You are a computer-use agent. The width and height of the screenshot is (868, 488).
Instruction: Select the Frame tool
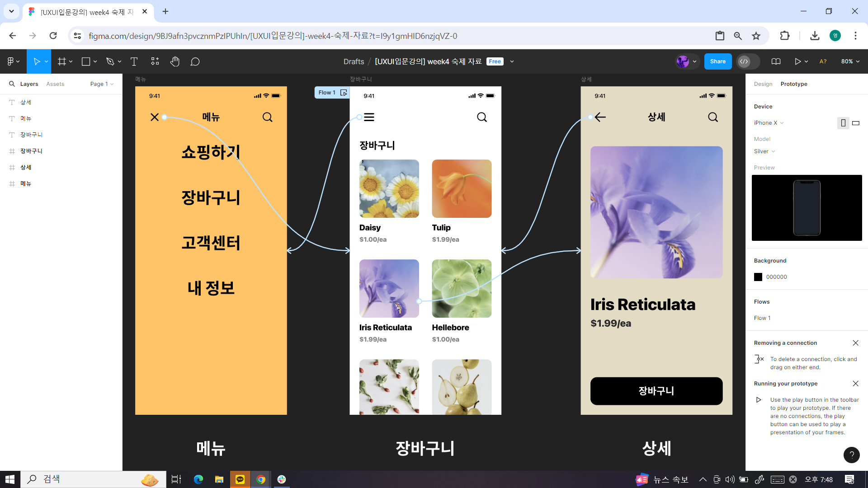tap(62, 61)
